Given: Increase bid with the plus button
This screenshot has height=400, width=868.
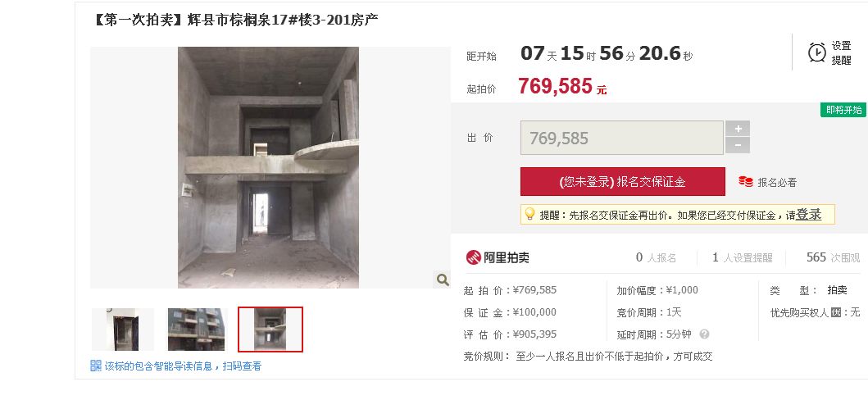Looking at the screenshot, I should 738,129.
